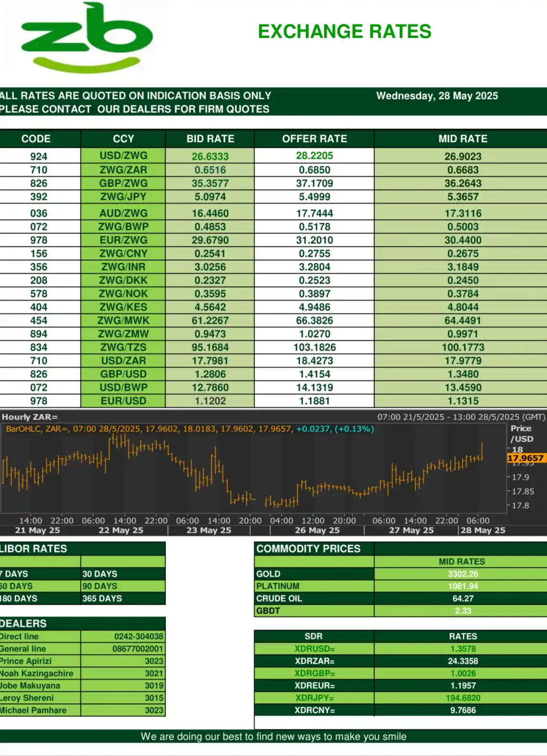547x756 pixels.
Task: Click the offer rate 66.3826
Action: point(314,320)
